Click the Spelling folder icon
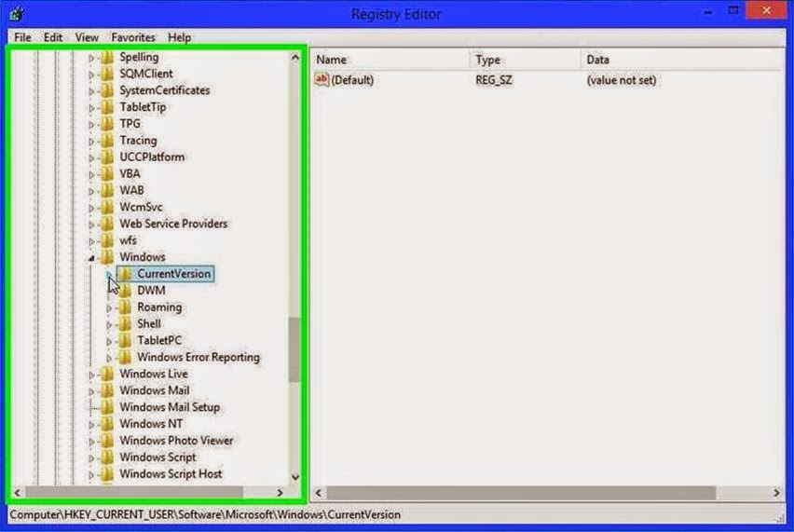 point(107,57)
